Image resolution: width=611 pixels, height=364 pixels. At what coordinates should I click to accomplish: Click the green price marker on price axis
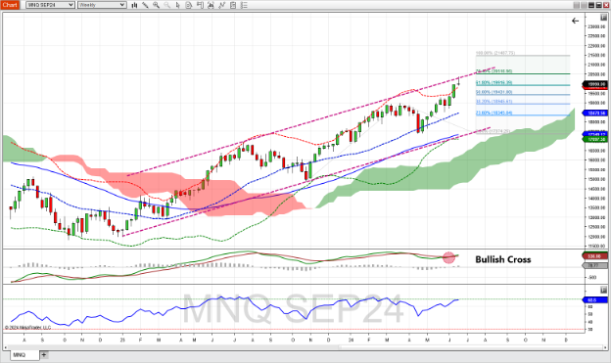[594, 139]
